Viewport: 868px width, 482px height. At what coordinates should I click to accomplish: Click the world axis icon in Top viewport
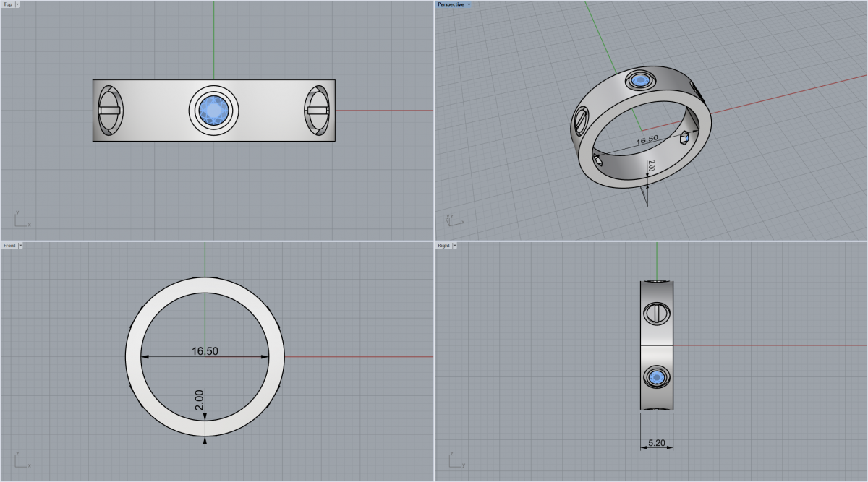tap(22, 220)
